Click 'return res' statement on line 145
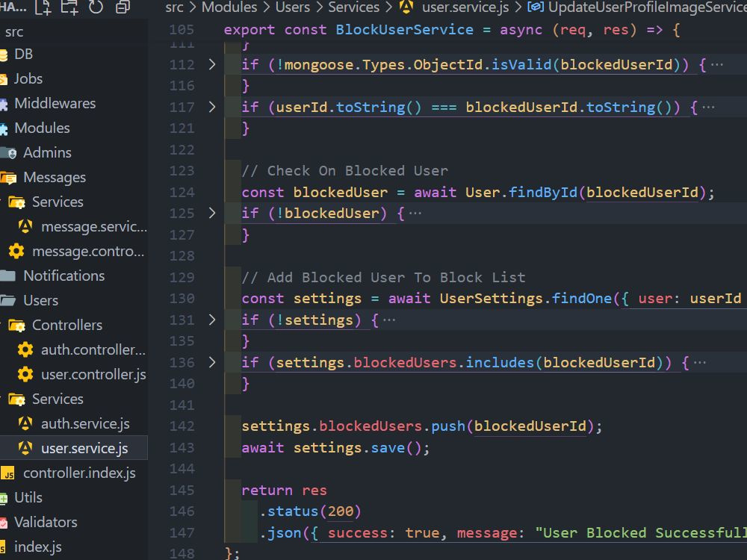 [x=284, y=491]
